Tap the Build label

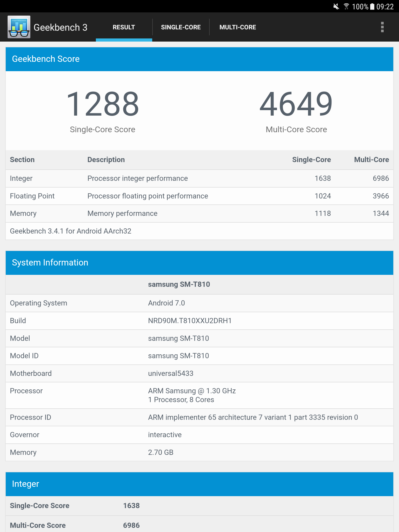(18, 321)
